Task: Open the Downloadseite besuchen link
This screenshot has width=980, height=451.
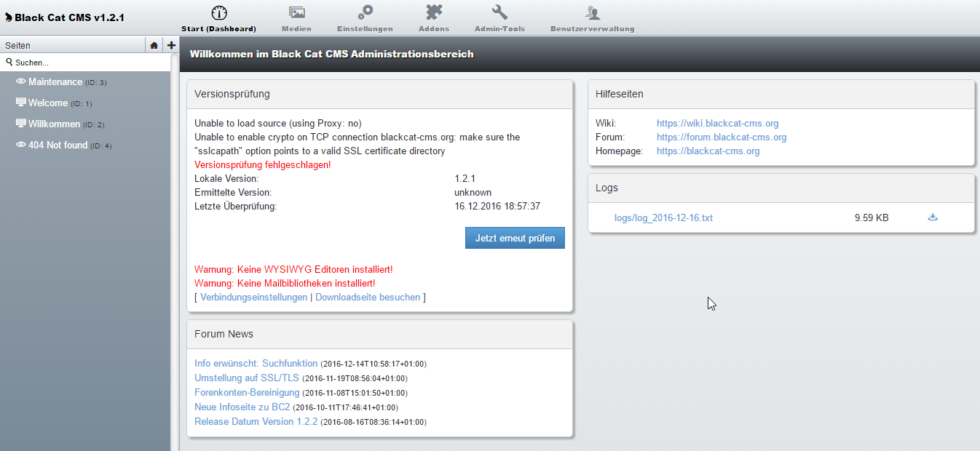Action: tap(368, 297)
